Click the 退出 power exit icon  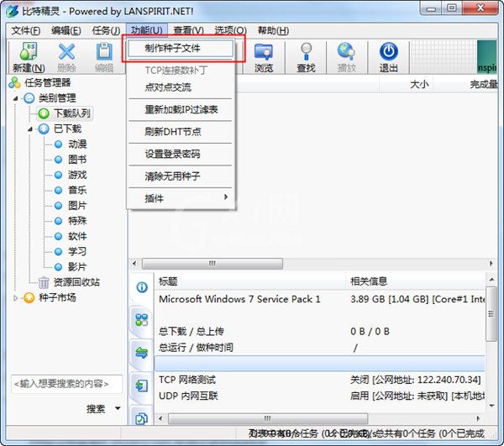click(389, 51)
